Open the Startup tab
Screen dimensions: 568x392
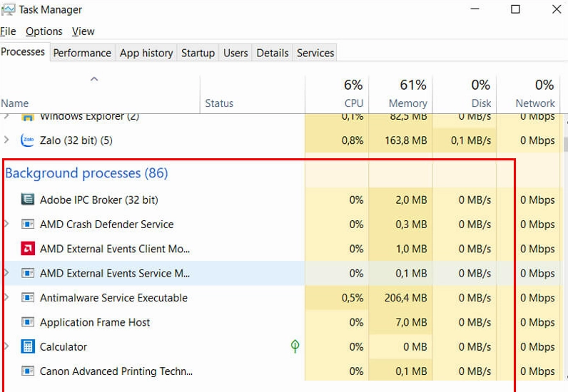pyautogui.click(x=198, y=53)
